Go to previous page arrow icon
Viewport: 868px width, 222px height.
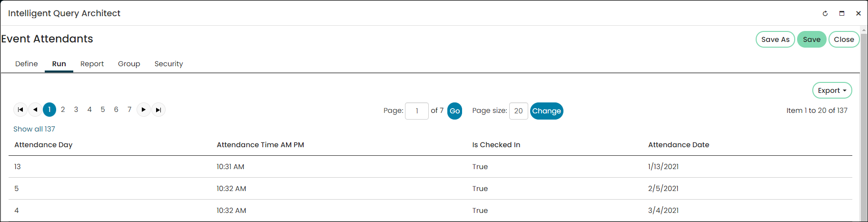[35, 110]
